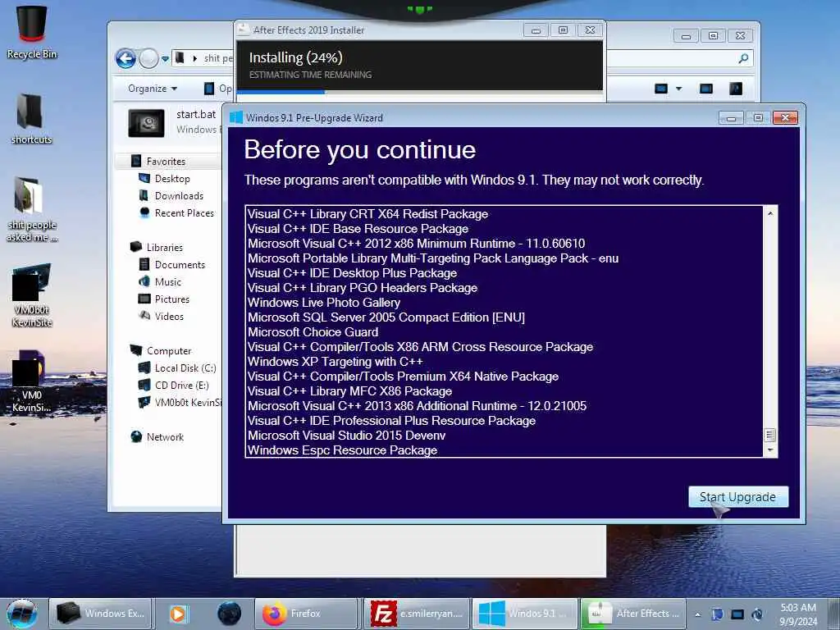Click the Start Upgrade button
This screenshot has height=630, width=840.
(737, 496)
